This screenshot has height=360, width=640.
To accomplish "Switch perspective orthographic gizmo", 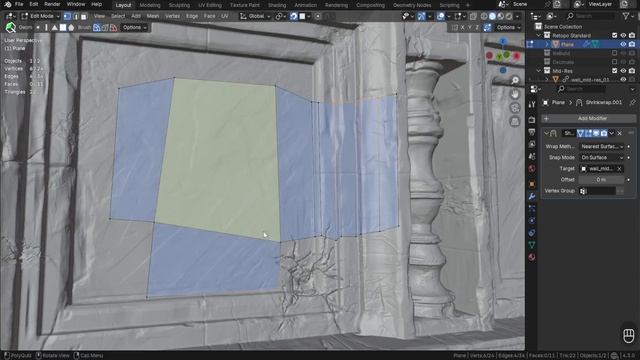I will pyautogui.click(x=515, y=121).
